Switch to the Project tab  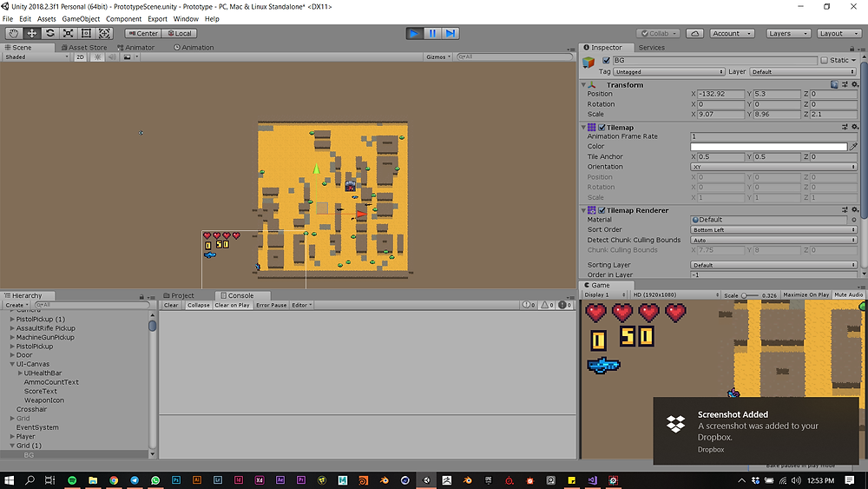coord(178,295)
